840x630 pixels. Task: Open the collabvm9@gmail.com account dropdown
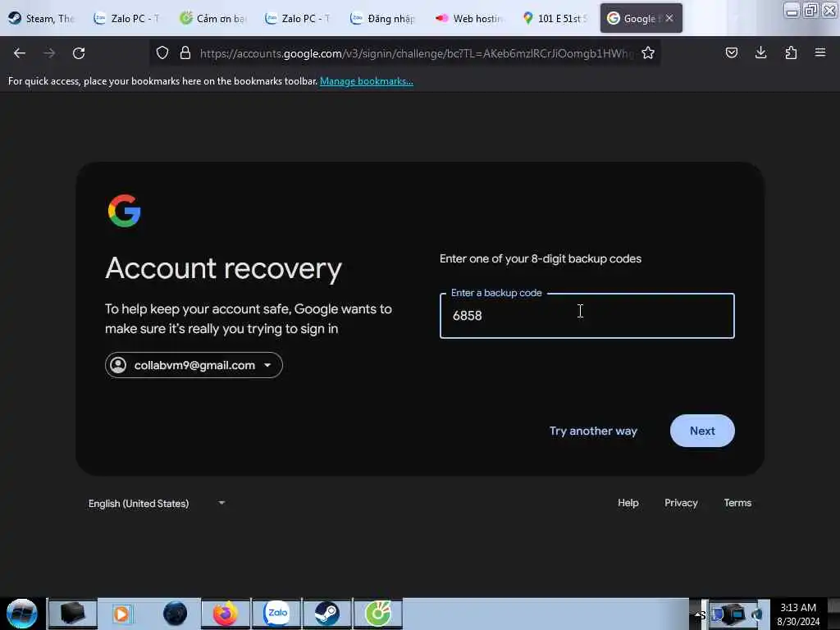[194, 365]
